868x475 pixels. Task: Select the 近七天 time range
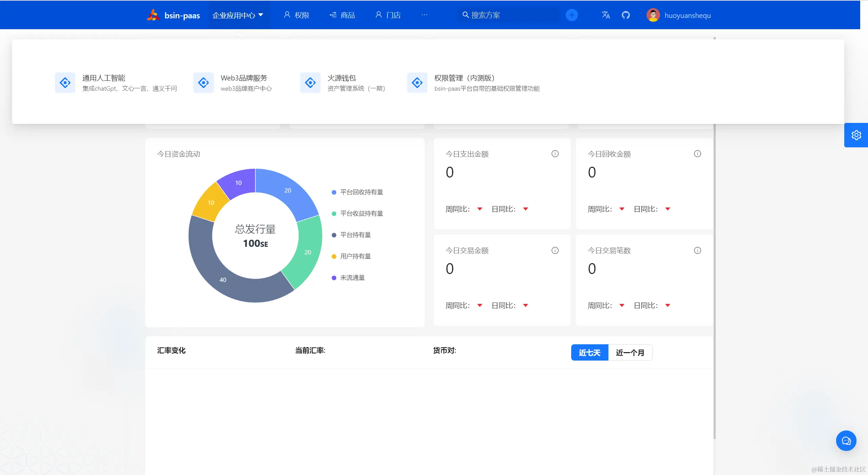click(x=590, y=353)
